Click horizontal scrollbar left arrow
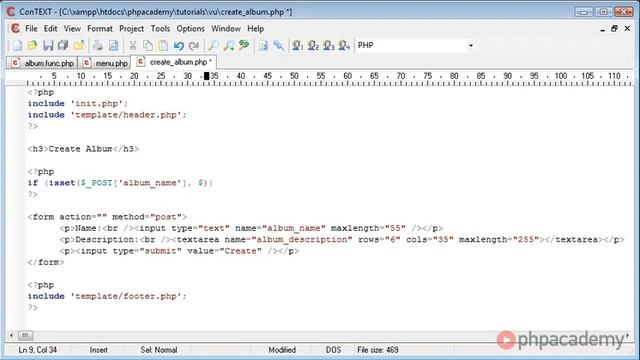 coord(11,336)
